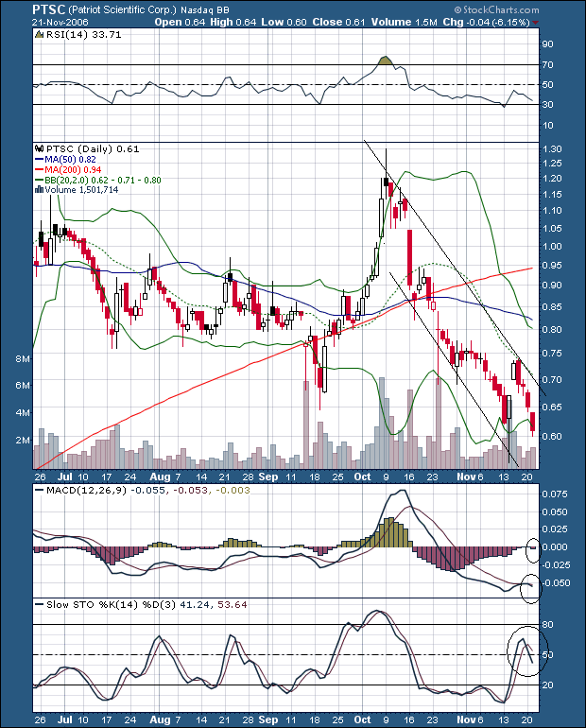Click the MACD(12,26,9) legend label

click(x=87, y=491)
